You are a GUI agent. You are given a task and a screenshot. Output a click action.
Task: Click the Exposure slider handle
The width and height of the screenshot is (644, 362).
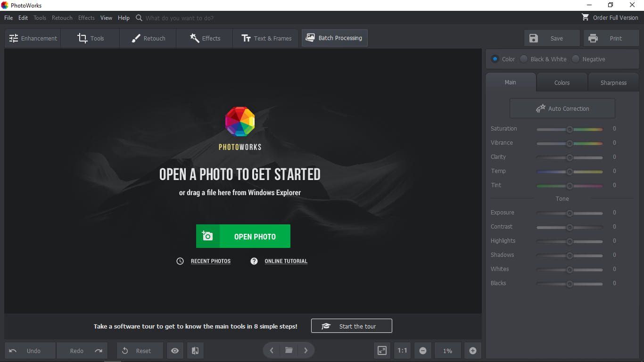click(570, 213)
